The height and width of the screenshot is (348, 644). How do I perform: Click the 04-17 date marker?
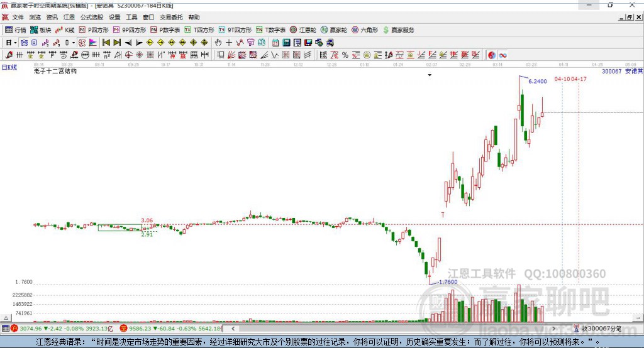[x=579, y=79]
